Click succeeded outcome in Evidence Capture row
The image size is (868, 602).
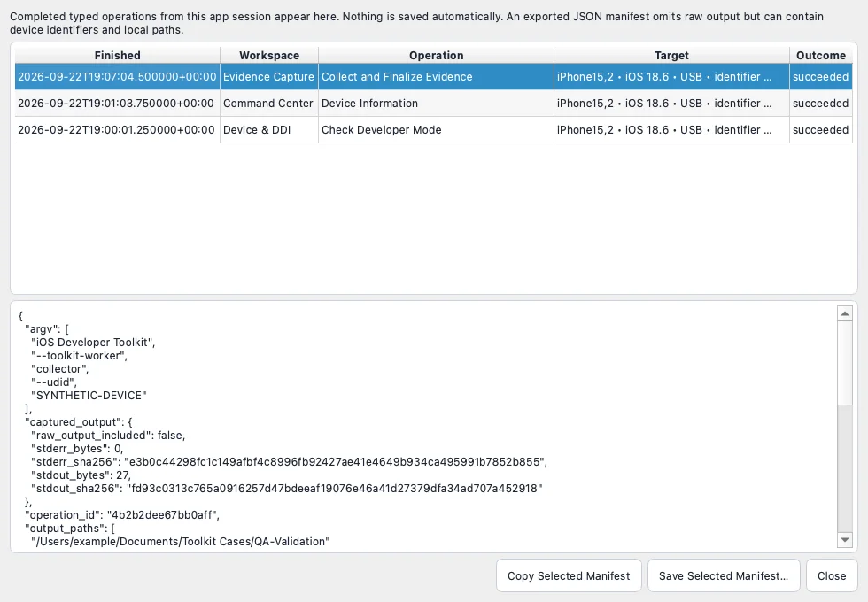point(820,76)
